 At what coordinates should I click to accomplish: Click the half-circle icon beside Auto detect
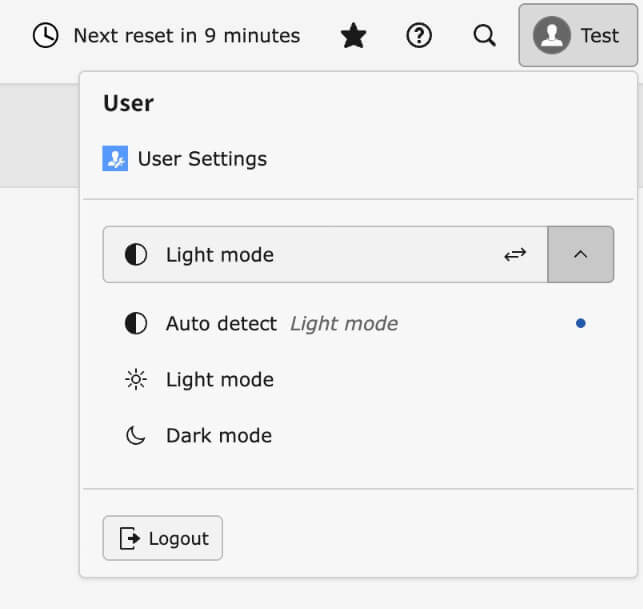pos(135,324)
